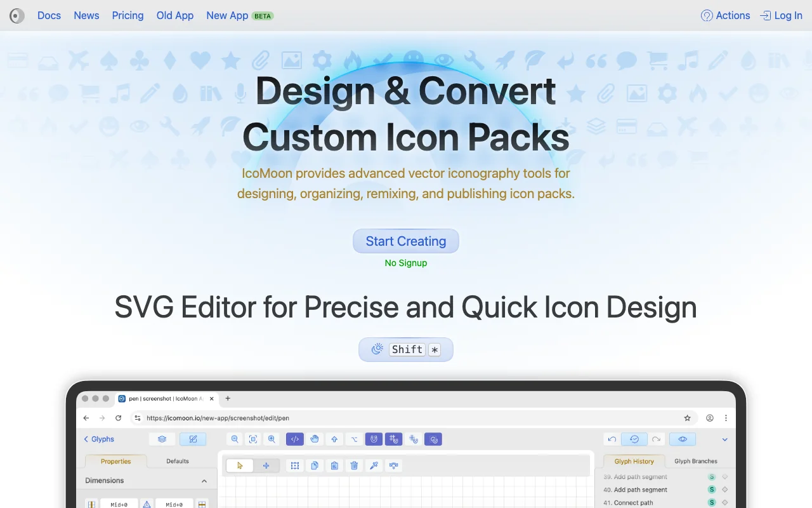Select the eyedropper tool
Viewport: 812px width, 508px height.
point(374,465)
